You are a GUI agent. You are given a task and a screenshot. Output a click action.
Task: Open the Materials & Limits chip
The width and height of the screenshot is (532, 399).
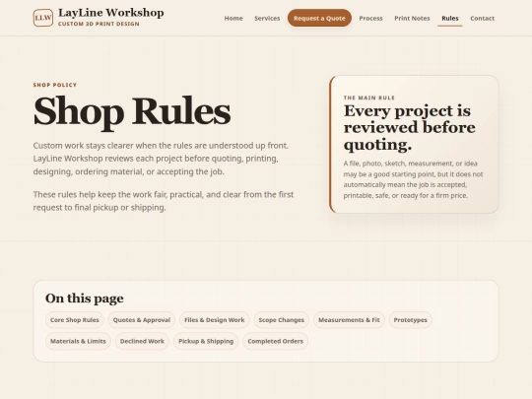(x=78, y=341)
